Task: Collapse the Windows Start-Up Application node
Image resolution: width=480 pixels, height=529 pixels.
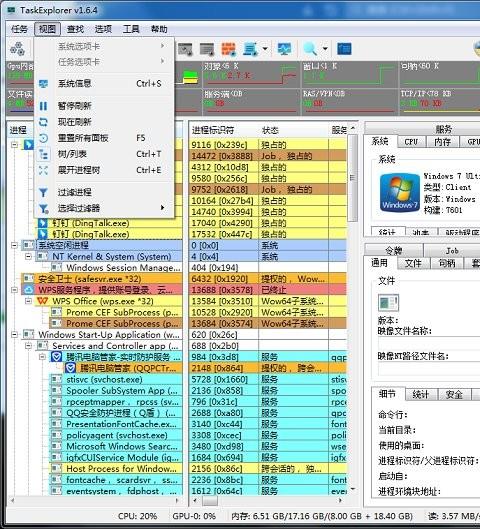Action: click(15, 335)
